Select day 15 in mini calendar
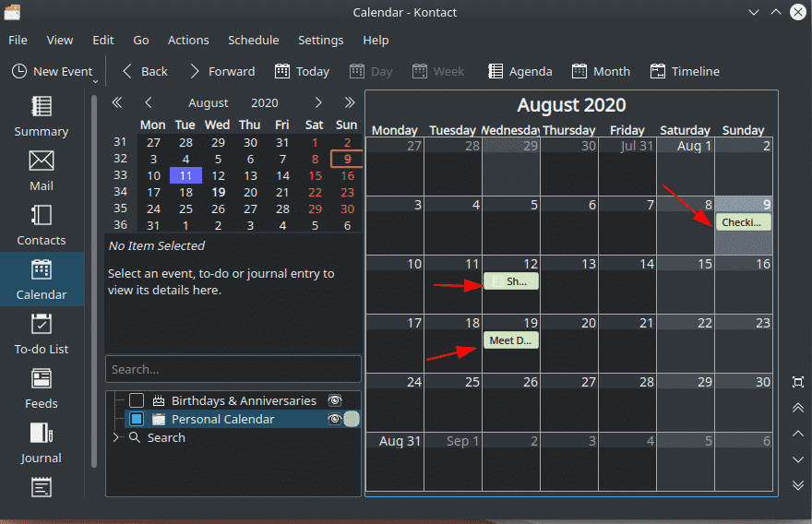The image size is (812, 524). 315,175
